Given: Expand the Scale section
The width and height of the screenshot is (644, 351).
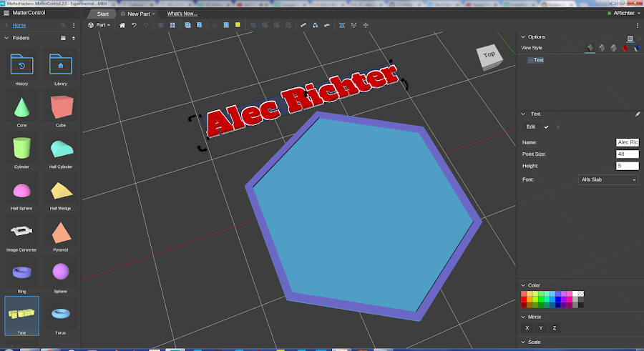Looking at the screenshot, I should click(523, 342).
